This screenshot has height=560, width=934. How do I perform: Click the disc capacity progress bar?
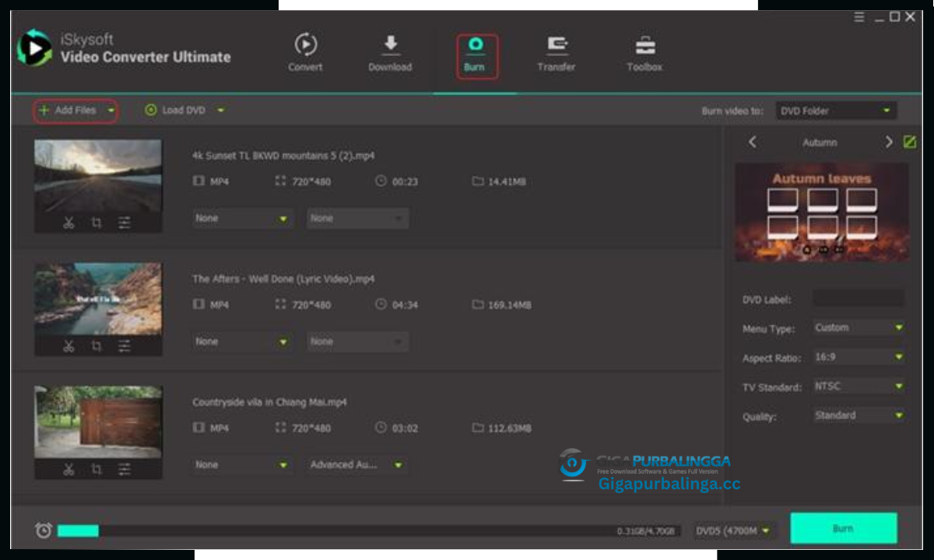370,530
